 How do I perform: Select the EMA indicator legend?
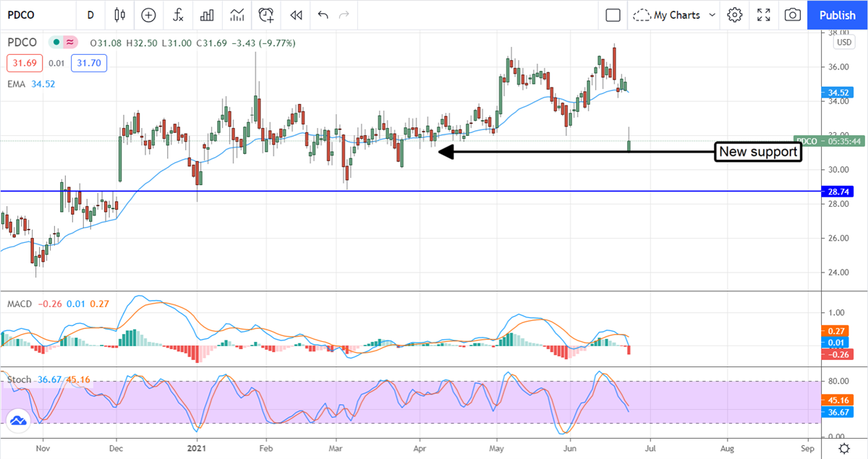[x=17, y=84]
